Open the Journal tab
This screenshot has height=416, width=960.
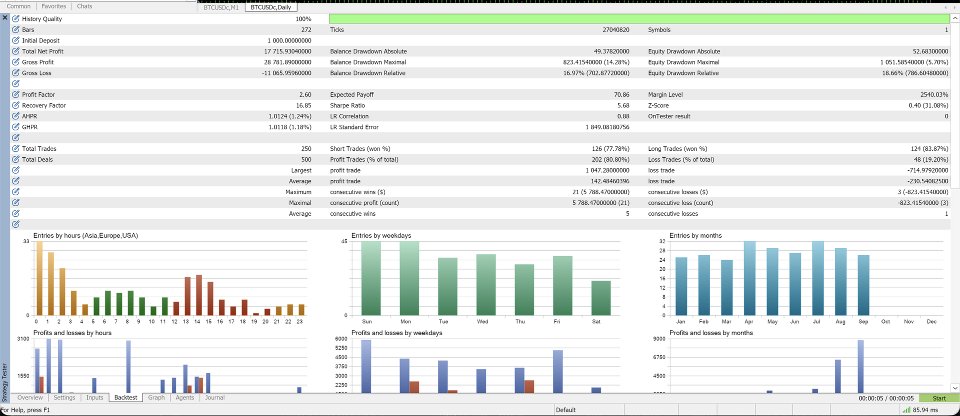click(x=215, y=398)
